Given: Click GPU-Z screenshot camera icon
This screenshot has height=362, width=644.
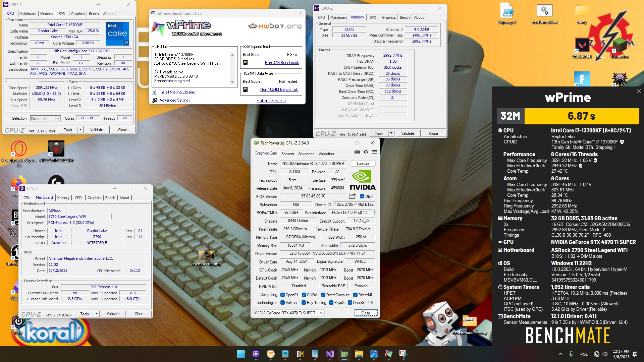Looking at the screenshot, I should (x=357, y=152).
